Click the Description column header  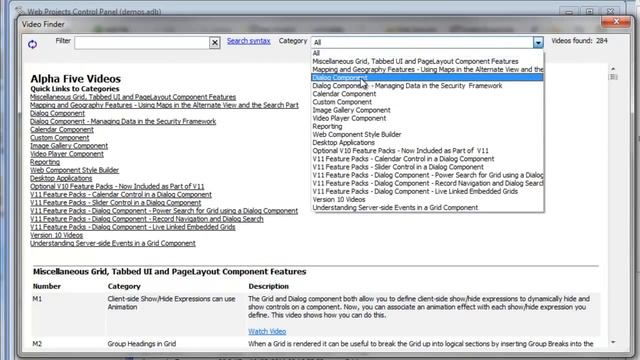tap(269, 287)
